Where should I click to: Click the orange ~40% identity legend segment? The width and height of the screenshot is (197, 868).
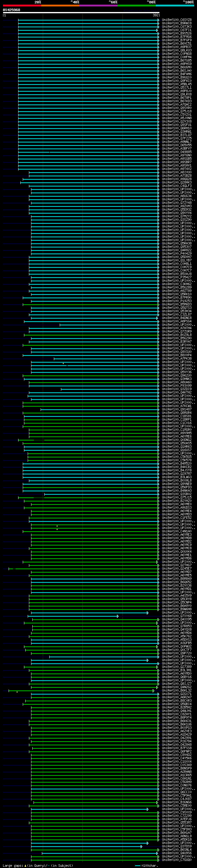[60, 6]
